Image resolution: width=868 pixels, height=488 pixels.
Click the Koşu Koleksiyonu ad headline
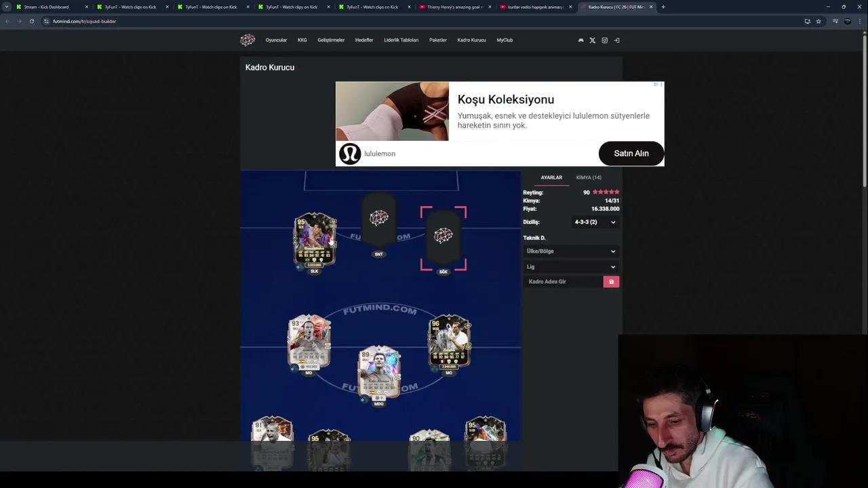(x=506, y=100)
